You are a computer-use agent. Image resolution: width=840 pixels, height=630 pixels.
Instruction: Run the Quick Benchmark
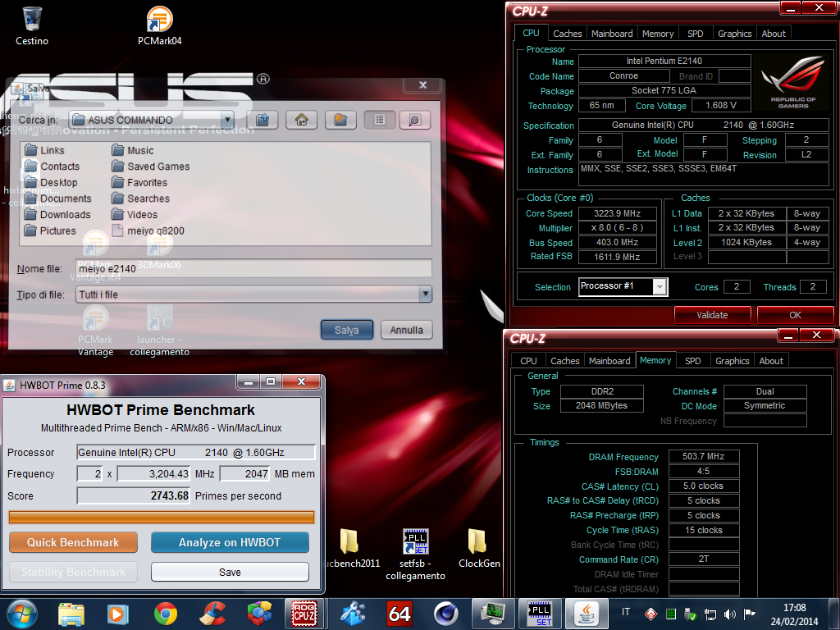coord(73,542)
